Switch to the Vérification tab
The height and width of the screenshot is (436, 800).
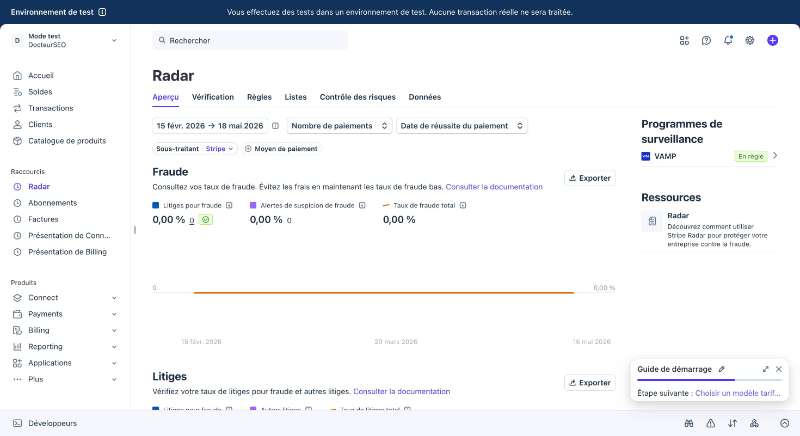213,97
